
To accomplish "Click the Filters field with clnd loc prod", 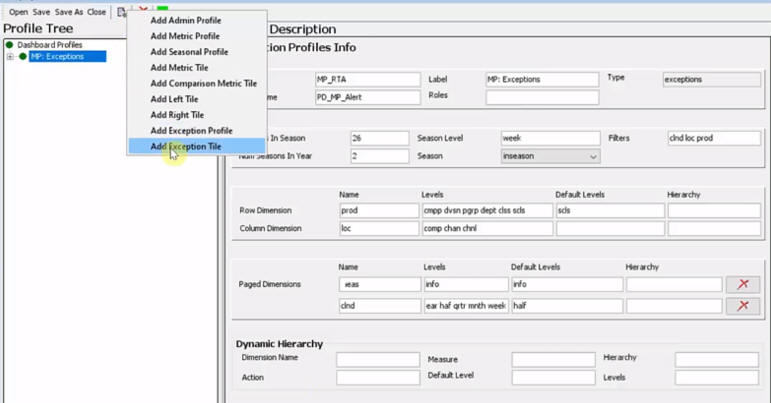I will pos(714,138).
